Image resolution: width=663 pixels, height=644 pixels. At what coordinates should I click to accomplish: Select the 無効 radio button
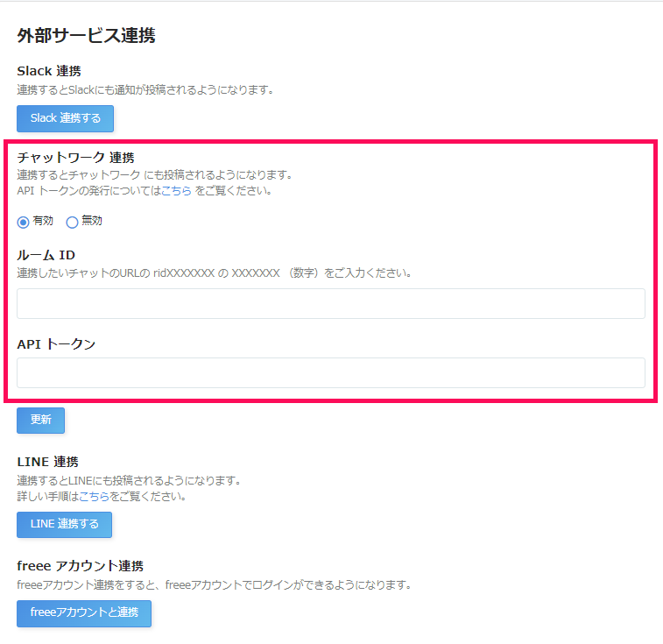tap(72, 222)
